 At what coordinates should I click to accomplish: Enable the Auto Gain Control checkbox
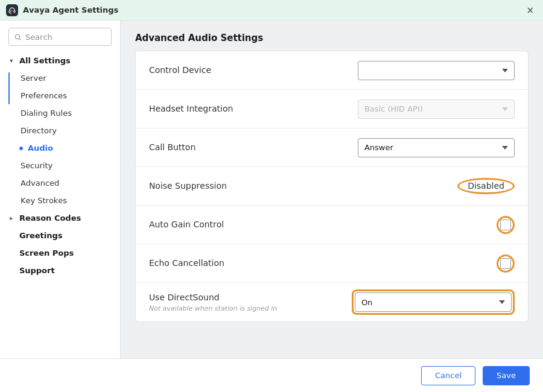pos(505,225)
